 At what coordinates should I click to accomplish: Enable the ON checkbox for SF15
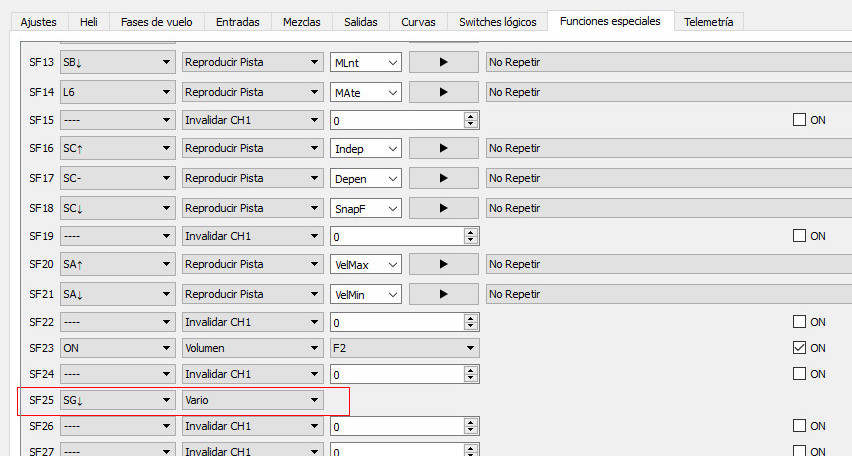click(799, 120)
